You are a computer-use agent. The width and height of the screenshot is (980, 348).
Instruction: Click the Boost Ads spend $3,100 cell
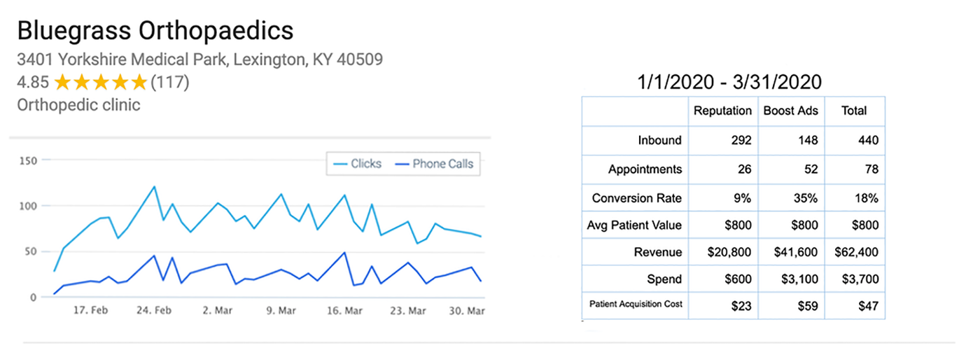790,279
